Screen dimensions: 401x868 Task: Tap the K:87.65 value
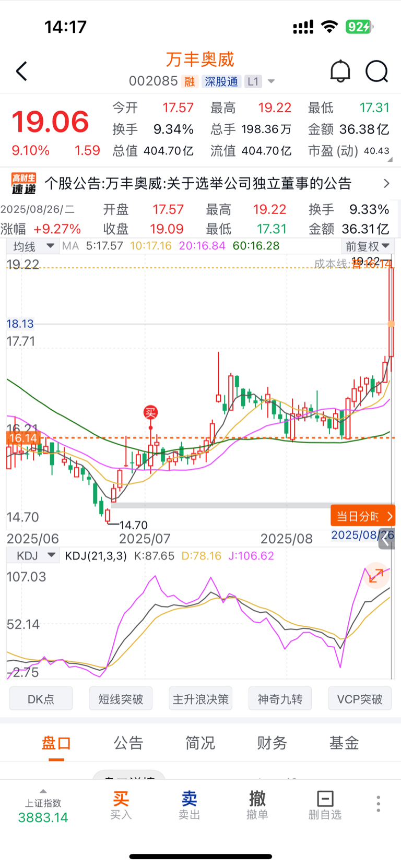point(154,556)
